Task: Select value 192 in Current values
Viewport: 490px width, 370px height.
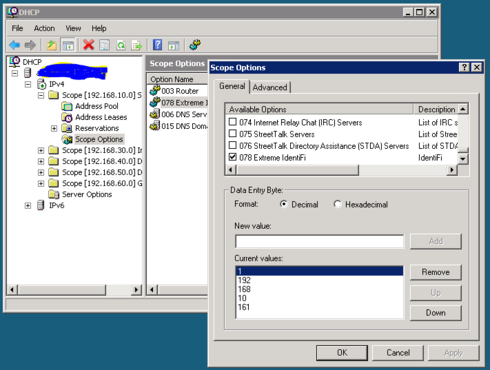Action: coord(319,280)
